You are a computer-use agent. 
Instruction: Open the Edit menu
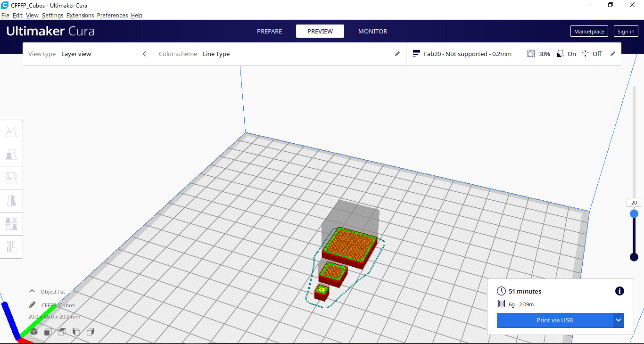point(17,16)
